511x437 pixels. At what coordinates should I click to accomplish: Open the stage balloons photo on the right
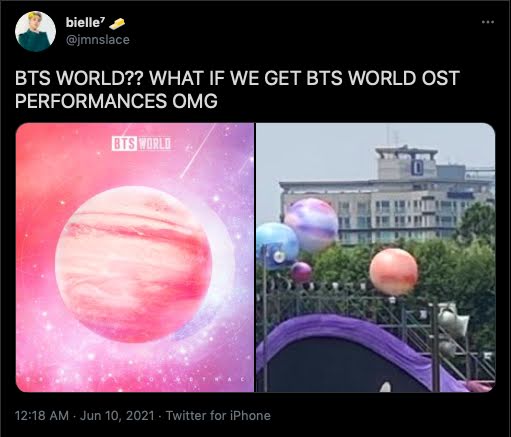[x=376, y=257]
